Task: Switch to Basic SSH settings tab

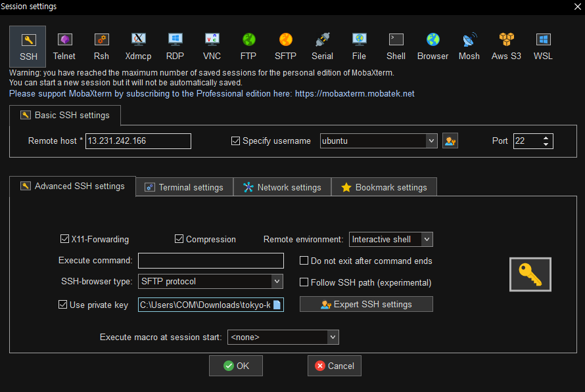Action: click(x=65, y=115)
